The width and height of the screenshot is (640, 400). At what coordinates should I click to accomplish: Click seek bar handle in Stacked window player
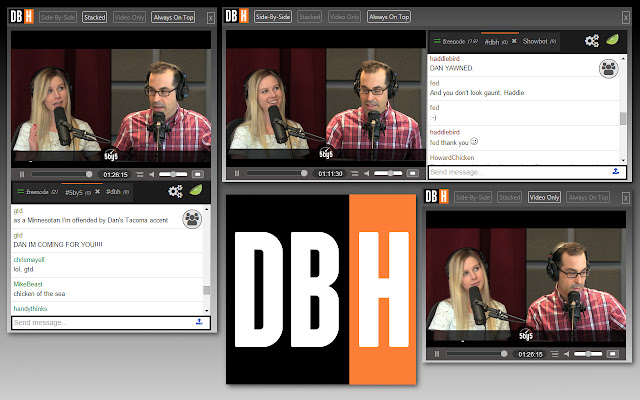89,174
